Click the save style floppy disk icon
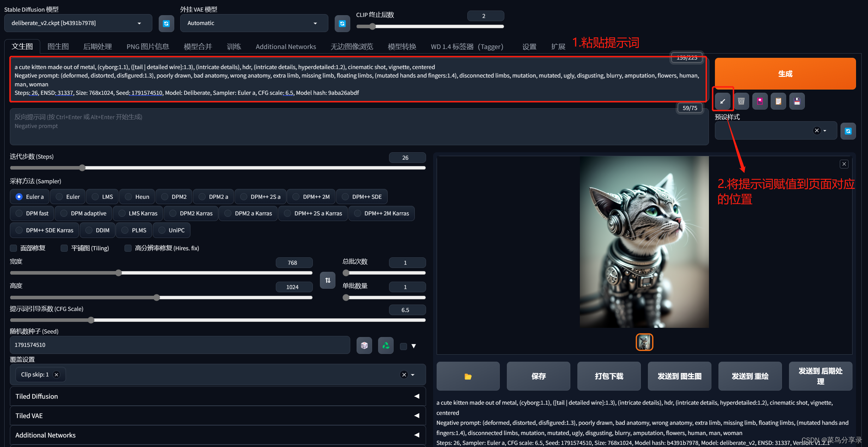The image size is (868, 447). click(x=797, y=102)
